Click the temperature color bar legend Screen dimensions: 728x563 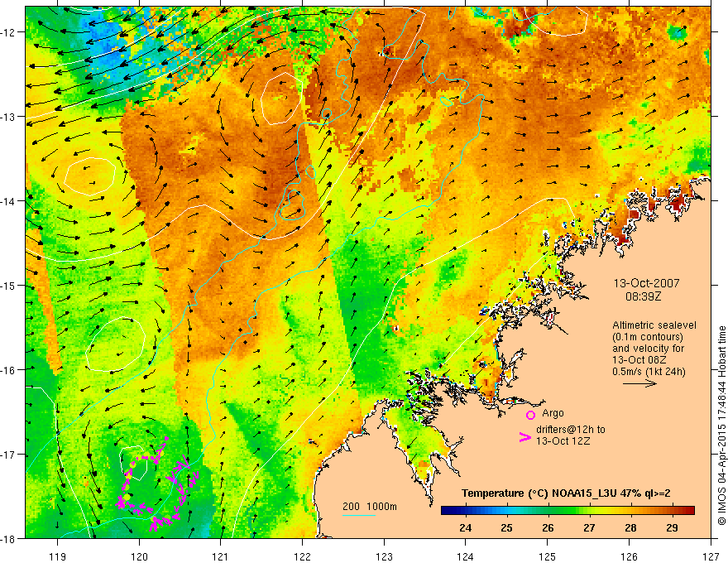tap(568, 511)
